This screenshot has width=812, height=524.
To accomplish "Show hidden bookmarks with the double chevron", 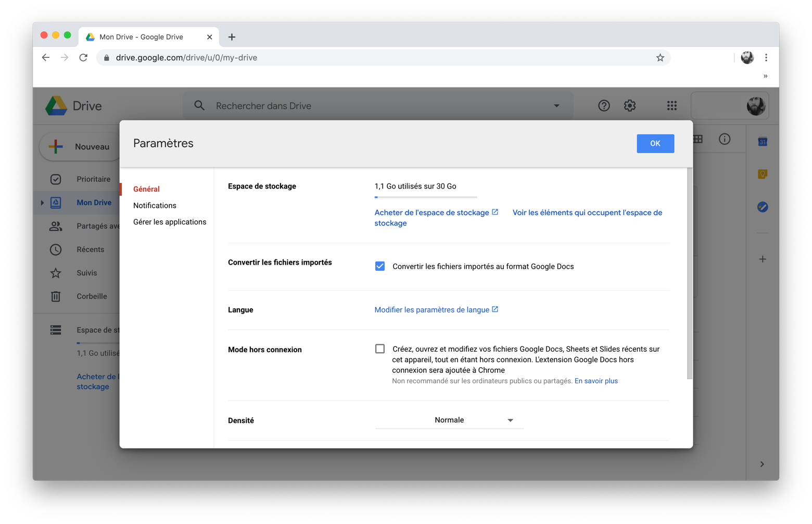I will pos(766,76).
